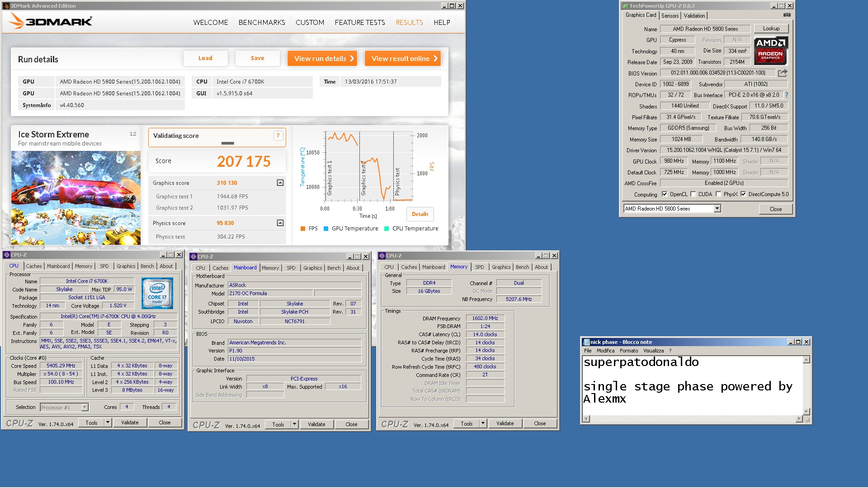Click the Ice Storm Extreme thumbnail image
The width and height of the screenshot is (868, 488).
pos(76,198)
